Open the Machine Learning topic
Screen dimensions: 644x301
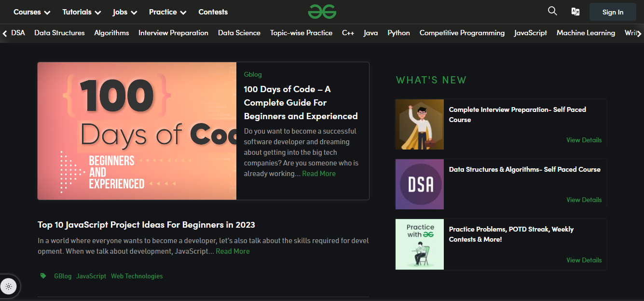click(x=586, y=33)
